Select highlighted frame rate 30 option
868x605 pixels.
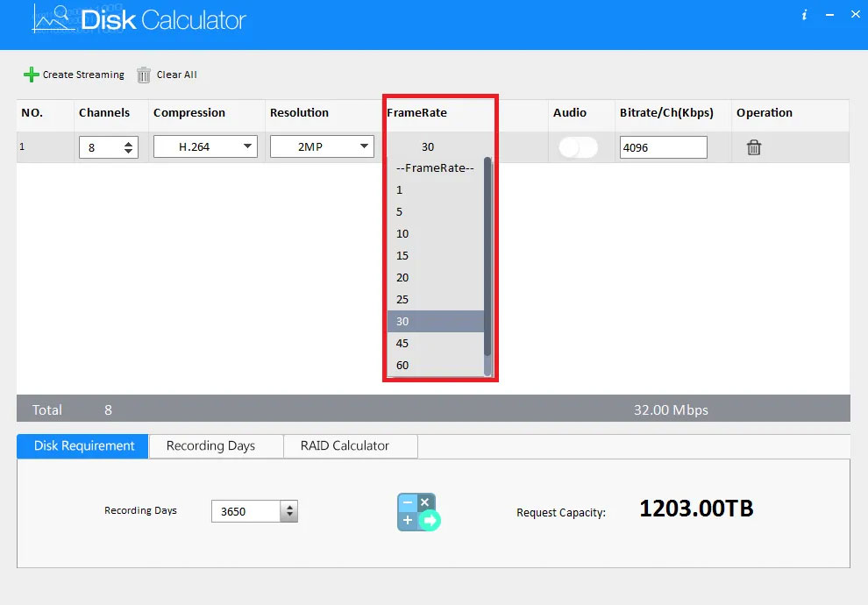coord(436,321)
